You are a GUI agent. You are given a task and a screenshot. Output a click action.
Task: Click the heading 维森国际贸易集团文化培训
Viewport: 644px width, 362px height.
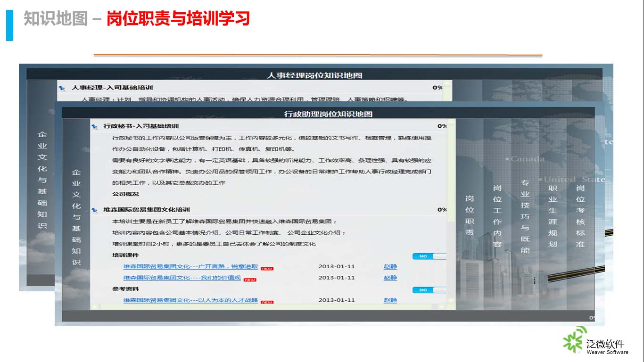pos(147,210)
